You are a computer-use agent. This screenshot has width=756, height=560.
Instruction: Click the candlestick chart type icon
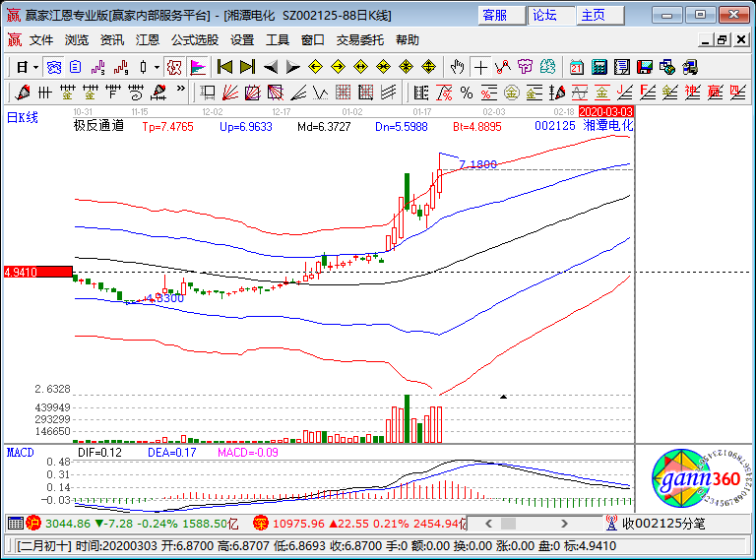click(143, 67)
